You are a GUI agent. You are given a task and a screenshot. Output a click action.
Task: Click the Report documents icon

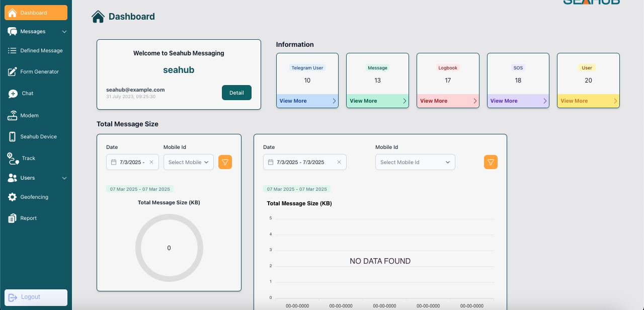point(13,218)
